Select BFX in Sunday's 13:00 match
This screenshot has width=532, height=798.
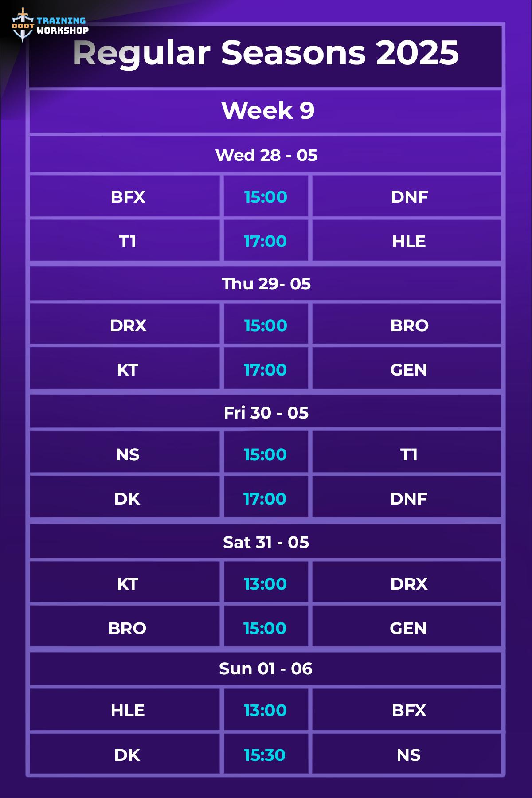tap(409, 710)
